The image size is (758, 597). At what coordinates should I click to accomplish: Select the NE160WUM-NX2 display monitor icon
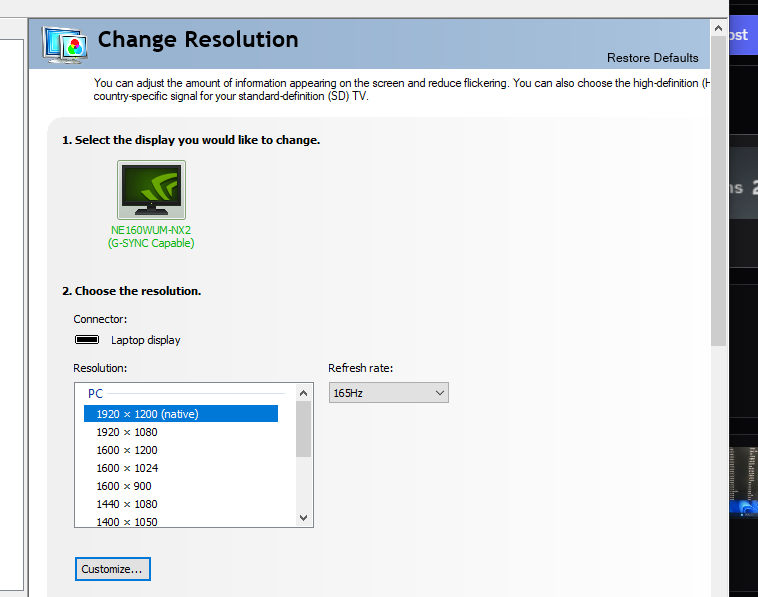pos(151,190)
